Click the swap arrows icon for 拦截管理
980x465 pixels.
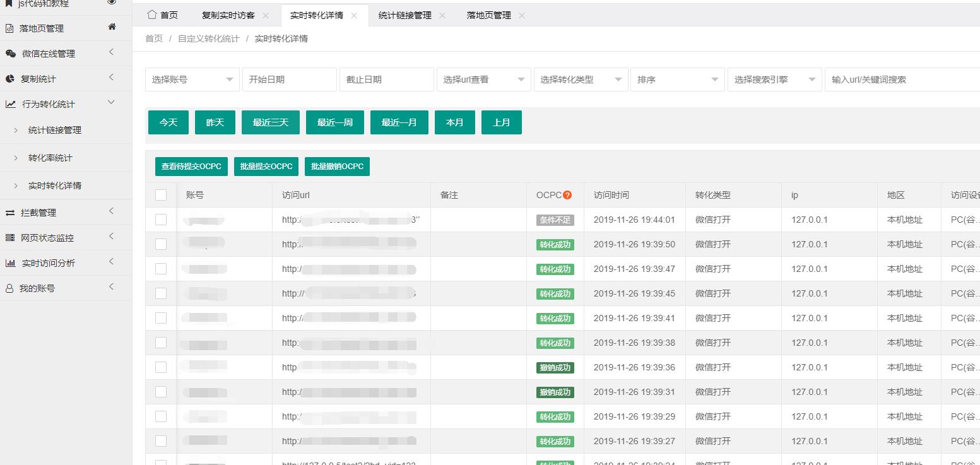click(10, 213)
